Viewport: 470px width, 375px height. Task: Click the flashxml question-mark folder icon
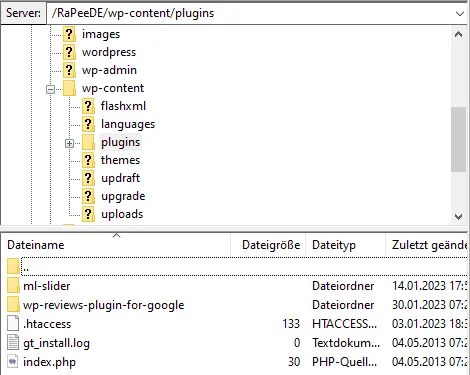(x=88, y=106)
